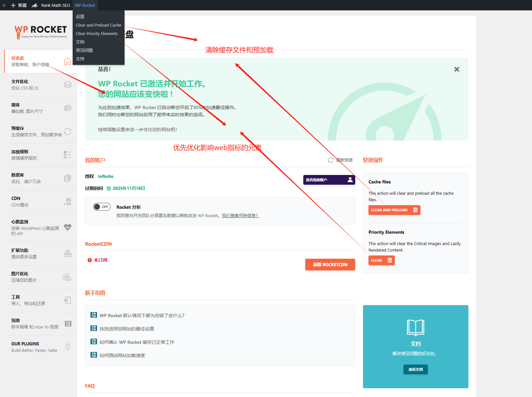532x397 pixels.
Task: Click the Add-ons cubes icon
Action: click(67, 254)
